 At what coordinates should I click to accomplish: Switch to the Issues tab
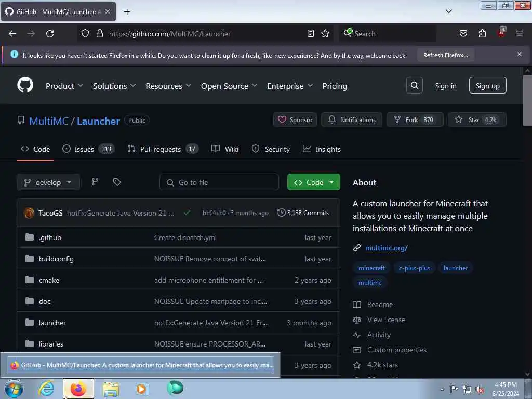click(88, 149)
